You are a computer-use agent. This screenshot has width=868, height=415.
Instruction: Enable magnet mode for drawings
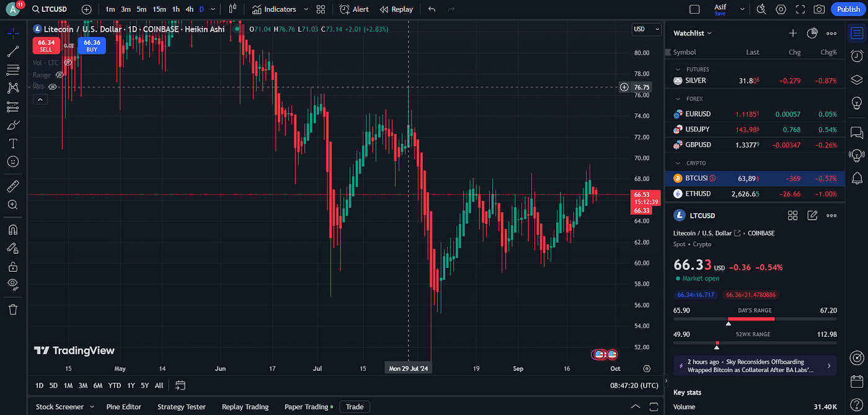click(12, 229)
